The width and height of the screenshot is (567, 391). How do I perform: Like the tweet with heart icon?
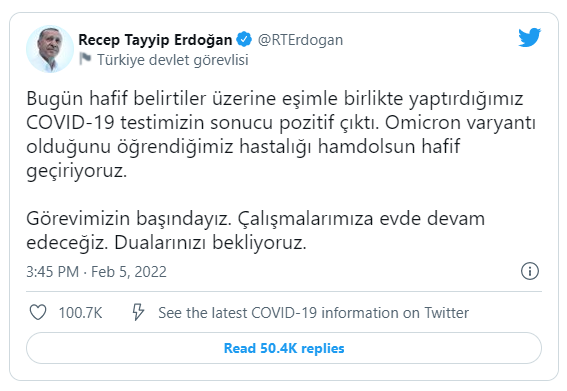(38, 313)
